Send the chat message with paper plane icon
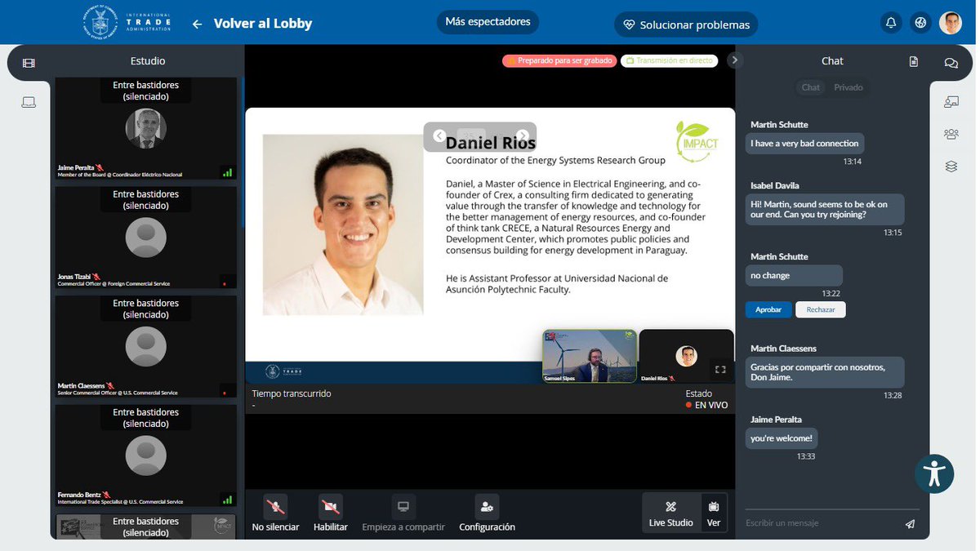 [910, 524]
